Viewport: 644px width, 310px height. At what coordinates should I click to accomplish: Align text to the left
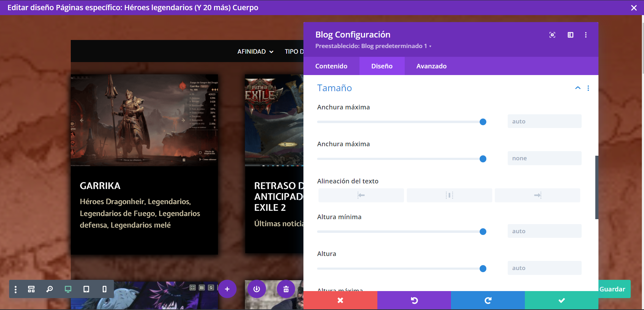click(x=361, y=195)
